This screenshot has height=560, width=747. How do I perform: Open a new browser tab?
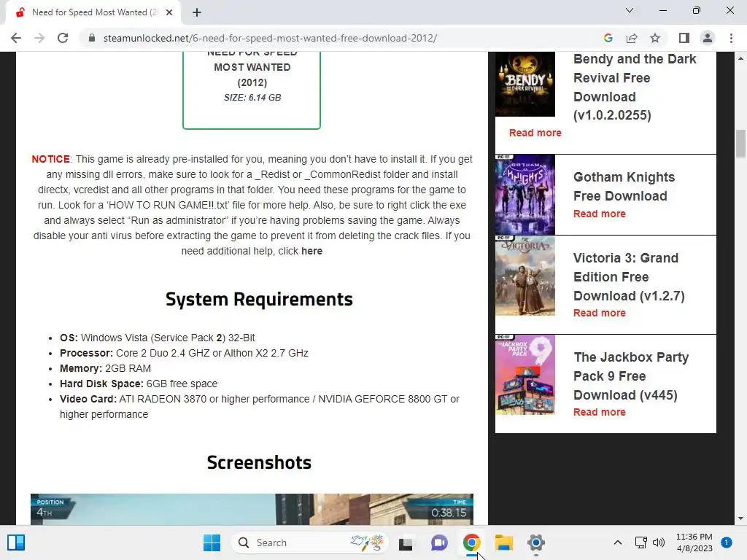pyautogui.click(x=197, y=12)
